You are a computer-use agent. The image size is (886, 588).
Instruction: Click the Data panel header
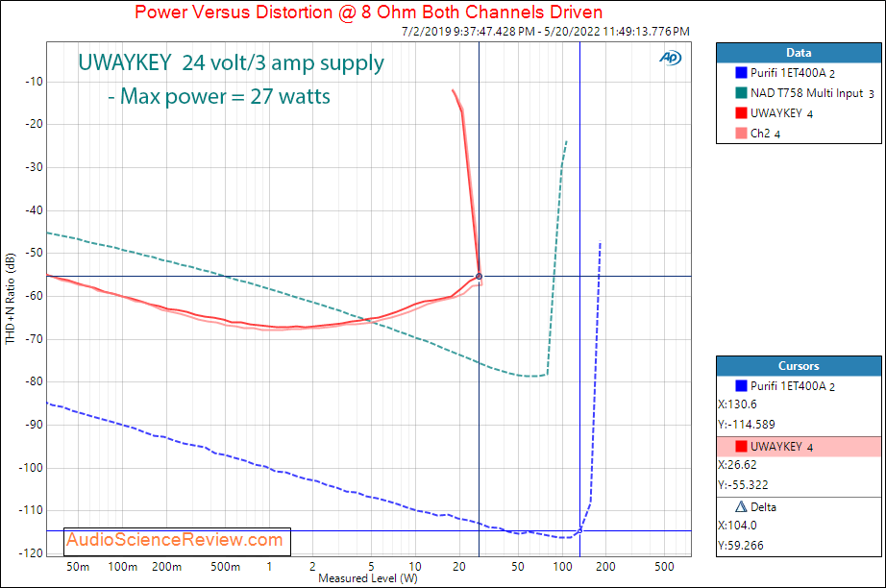click(799, 53)
